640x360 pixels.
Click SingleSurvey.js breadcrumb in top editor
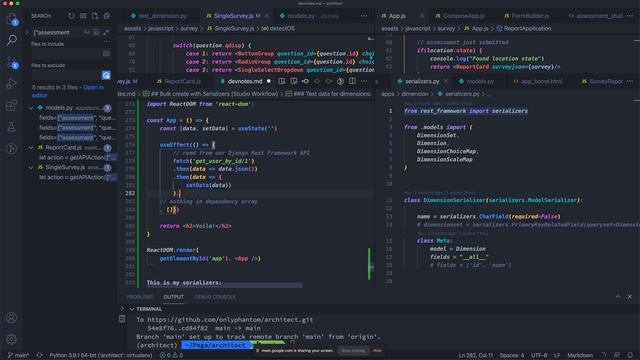tap(234, 28)
